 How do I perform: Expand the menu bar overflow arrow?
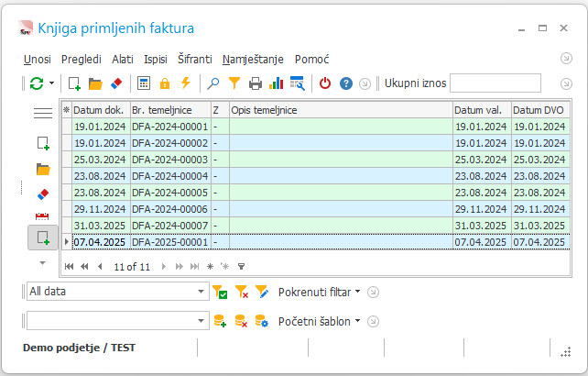click(x=566, y=59)
